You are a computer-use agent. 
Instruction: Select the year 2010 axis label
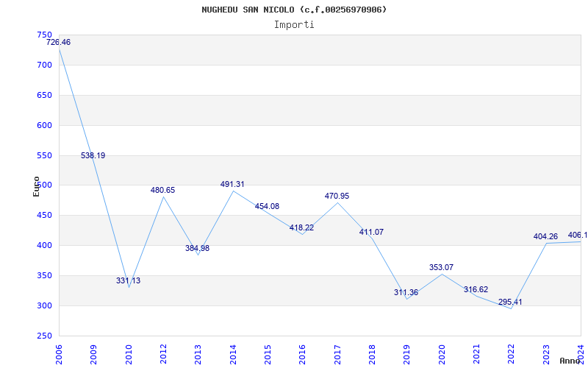tap(129, 355)
